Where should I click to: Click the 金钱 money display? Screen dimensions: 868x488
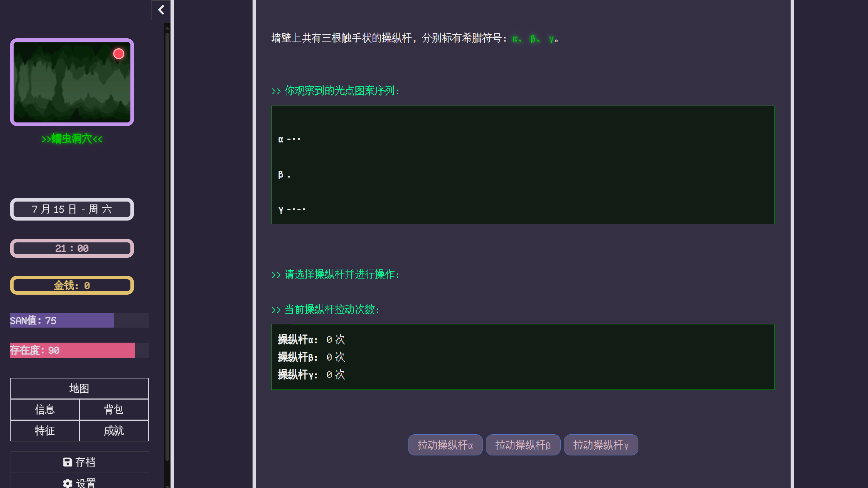tap(72, 285)
